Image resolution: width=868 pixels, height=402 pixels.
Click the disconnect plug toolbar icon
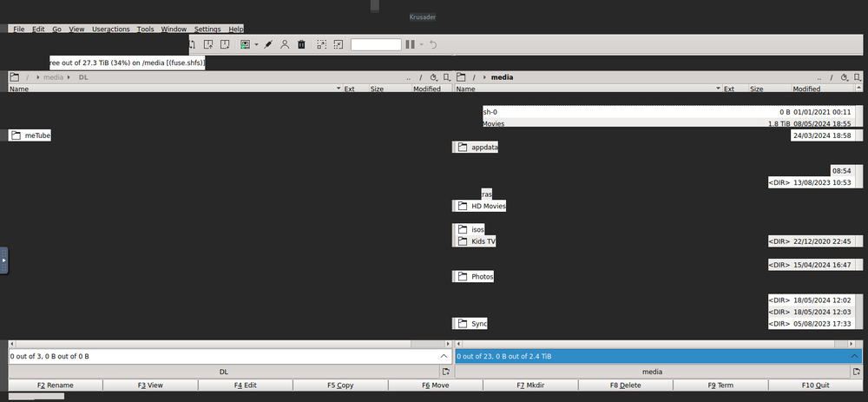click(x=268, y=44)
